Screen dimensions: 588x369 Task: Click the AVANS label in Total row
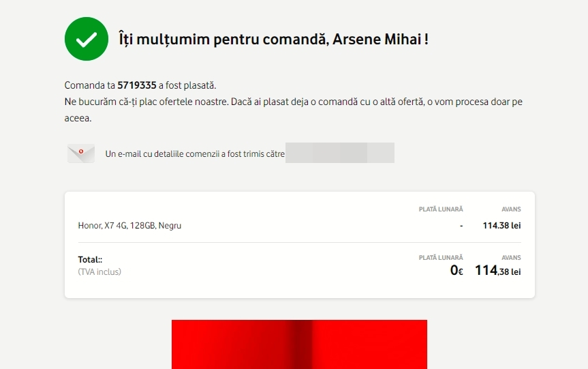pos(511,258)
